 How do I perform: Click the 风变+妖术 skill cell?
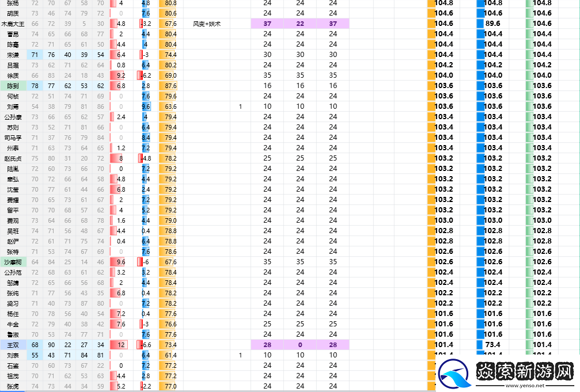[x=207, y=24]
